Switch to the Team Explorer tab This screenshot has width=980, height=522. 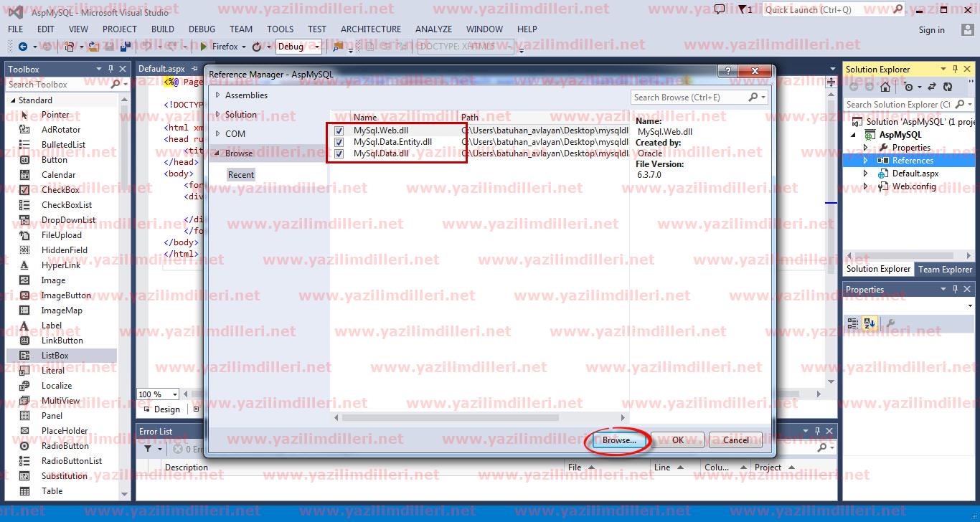pyautogui.click(x=945, y=270)
